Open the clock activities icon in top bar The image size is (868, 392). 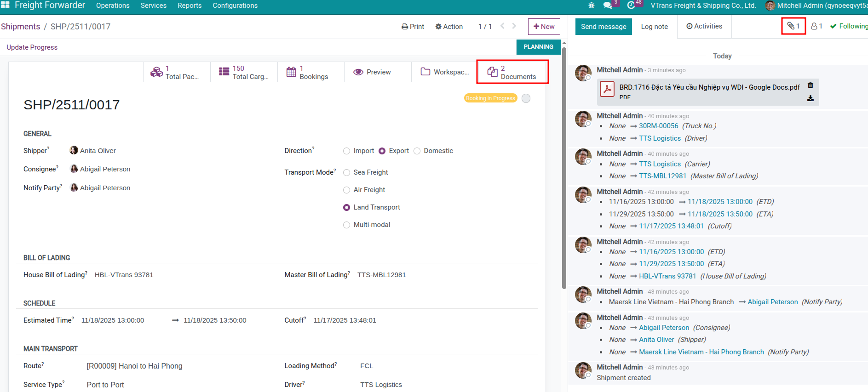point(631,6)
